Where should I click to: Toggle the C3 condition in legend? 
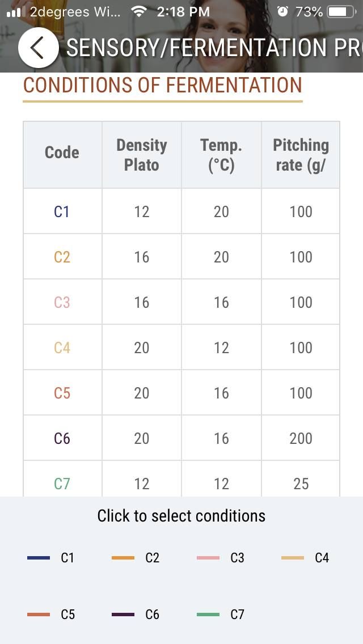click(x=221, y=558)
